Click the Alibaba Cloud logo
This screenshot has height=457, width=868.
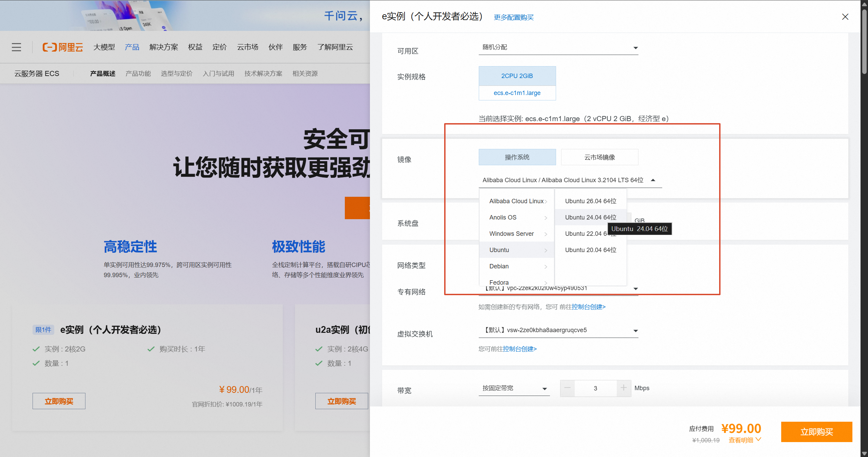[63, 47]
